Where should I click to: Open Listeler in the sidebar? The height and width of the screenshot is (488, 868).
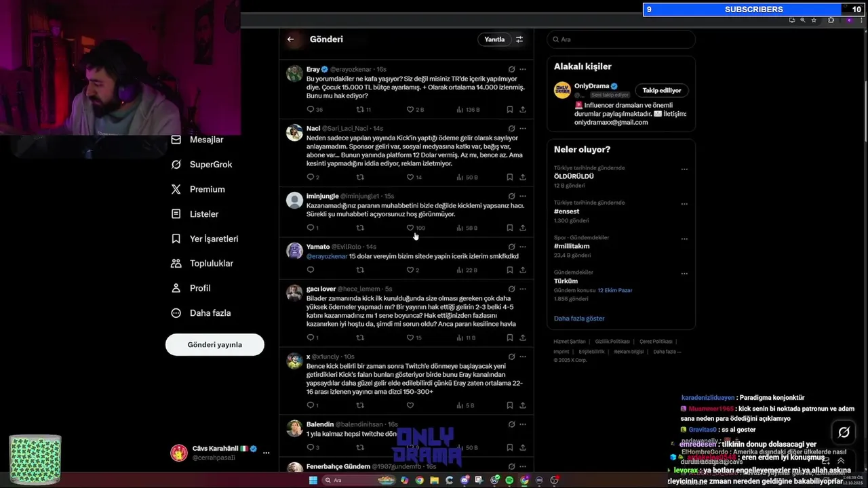pos(195,214)
